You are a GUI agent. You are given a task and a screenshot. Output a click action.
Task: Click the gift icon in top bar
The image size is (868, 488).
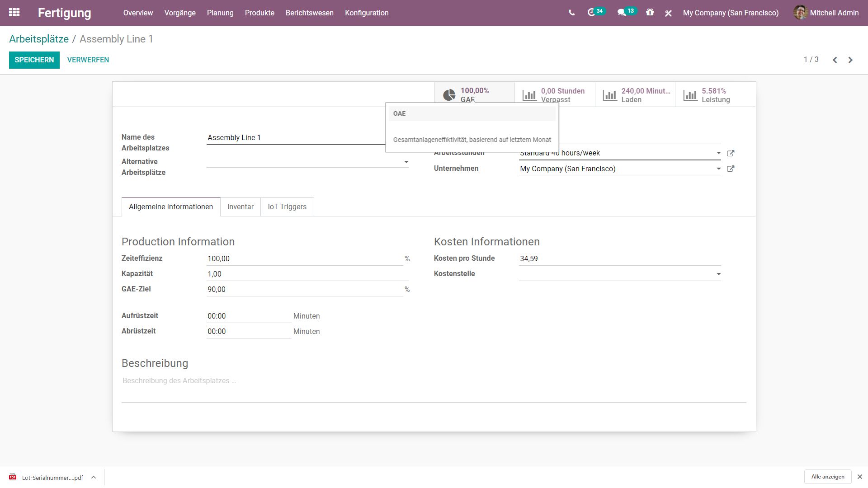pyautogui.click(x=650, y=13)
